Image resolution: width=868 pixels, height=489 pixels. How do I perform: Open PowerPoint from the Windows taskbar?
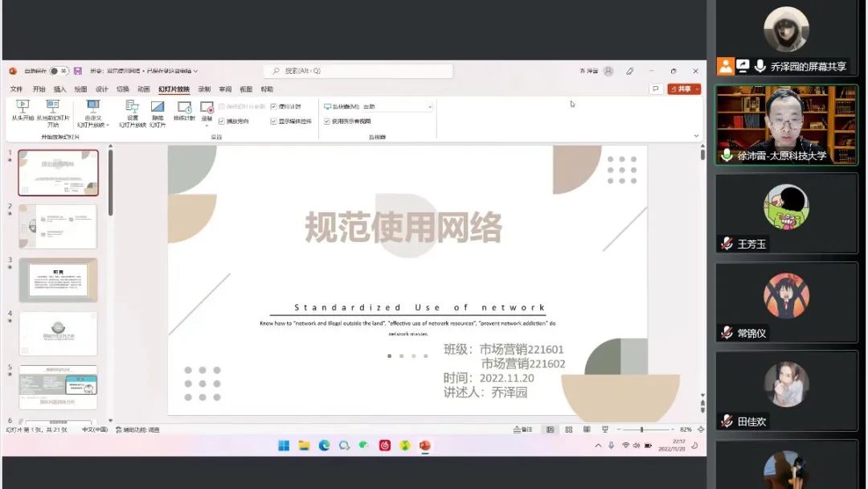pyautogui.click(x=424, y=446)
